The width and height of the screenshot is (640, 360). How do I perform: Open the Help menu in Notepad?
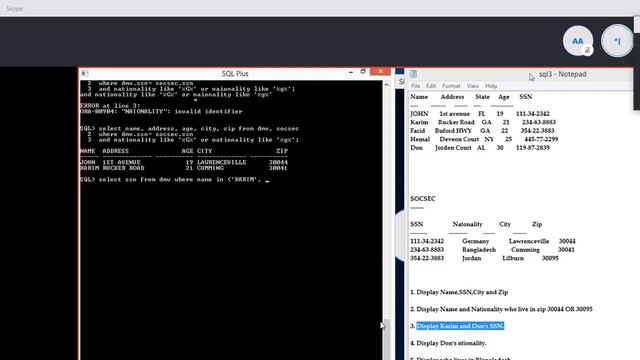pyautogui.click(x=491, y=86)
